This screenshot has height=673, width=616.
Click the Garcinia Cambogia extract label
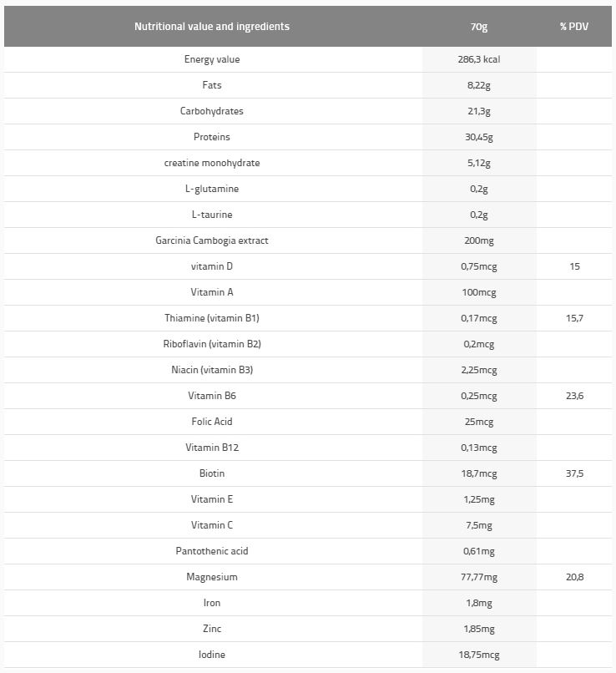pyautogui.click(x=212, y=240)
